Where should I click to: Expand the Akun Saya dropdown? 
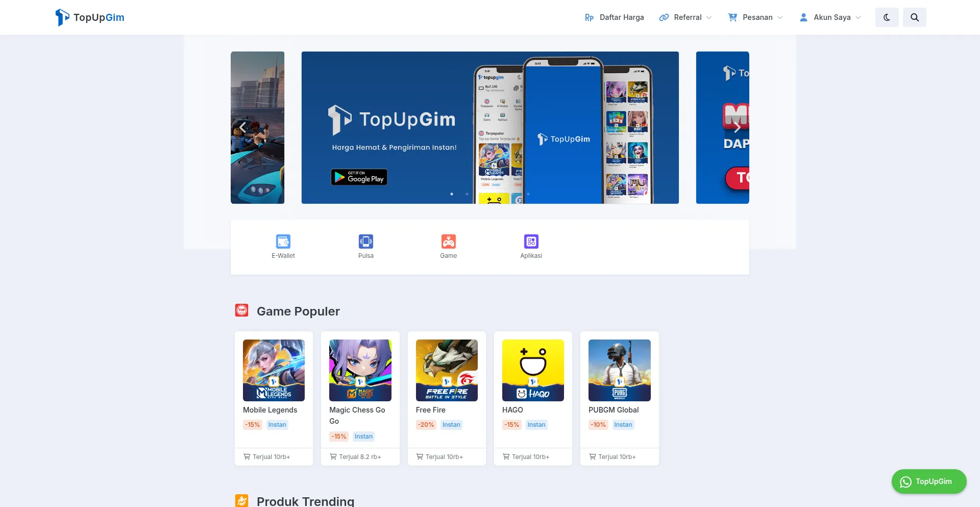click(x=830, y=17)
